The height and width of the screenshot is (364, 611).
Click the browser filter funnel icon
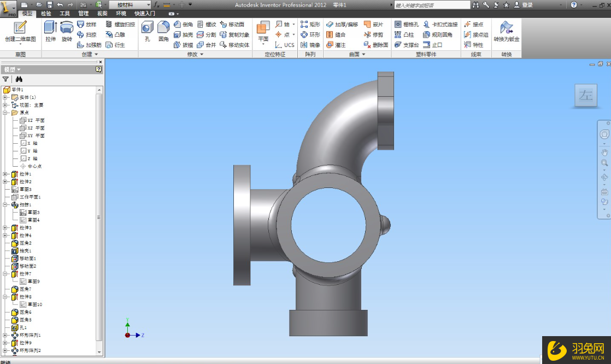(6, 79)
